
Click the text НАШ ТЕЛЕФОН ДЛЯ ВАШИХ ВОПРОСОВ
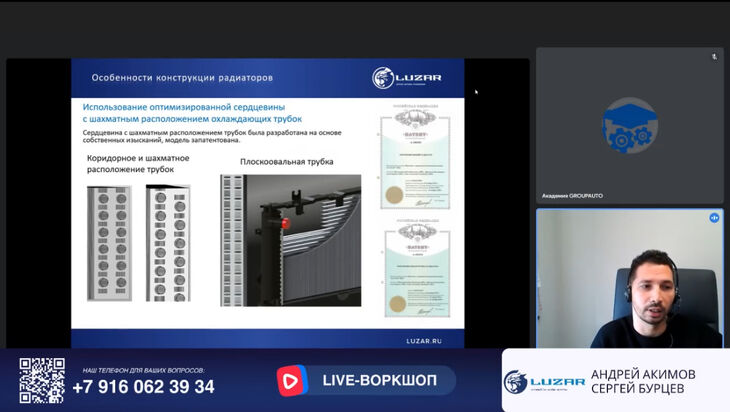tap(143, 371)
